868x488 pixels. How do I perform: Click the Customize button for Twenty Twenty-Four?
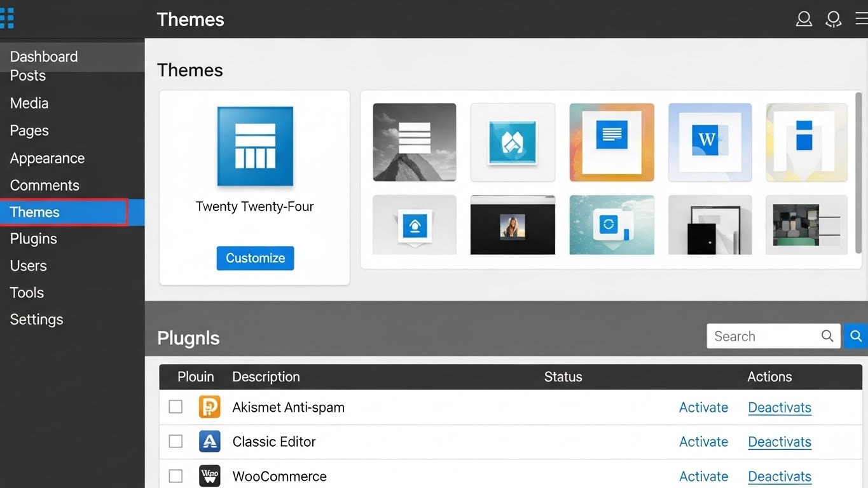pos(254,258)
